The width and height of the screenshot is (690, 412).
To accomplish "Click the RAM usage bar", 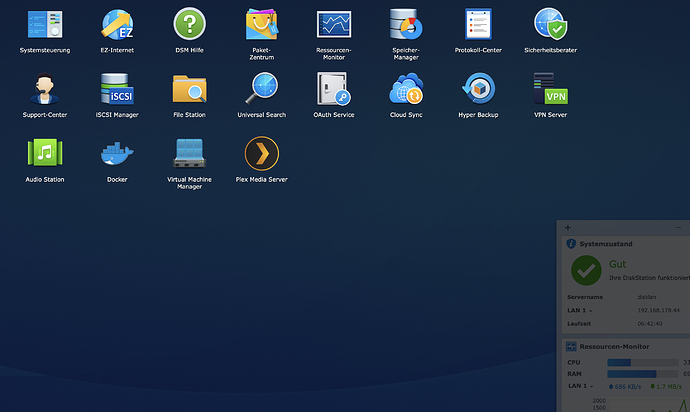I will coord(642,374).
